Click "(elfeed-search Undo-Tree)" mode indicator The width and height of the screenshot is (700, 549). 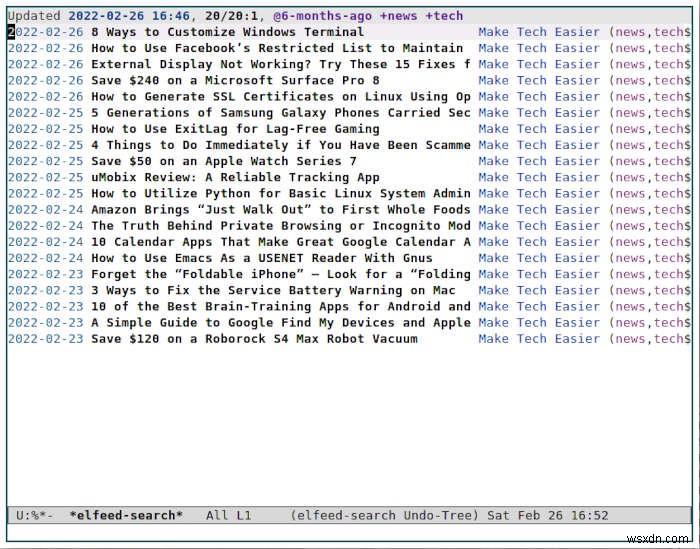(384, 516)
